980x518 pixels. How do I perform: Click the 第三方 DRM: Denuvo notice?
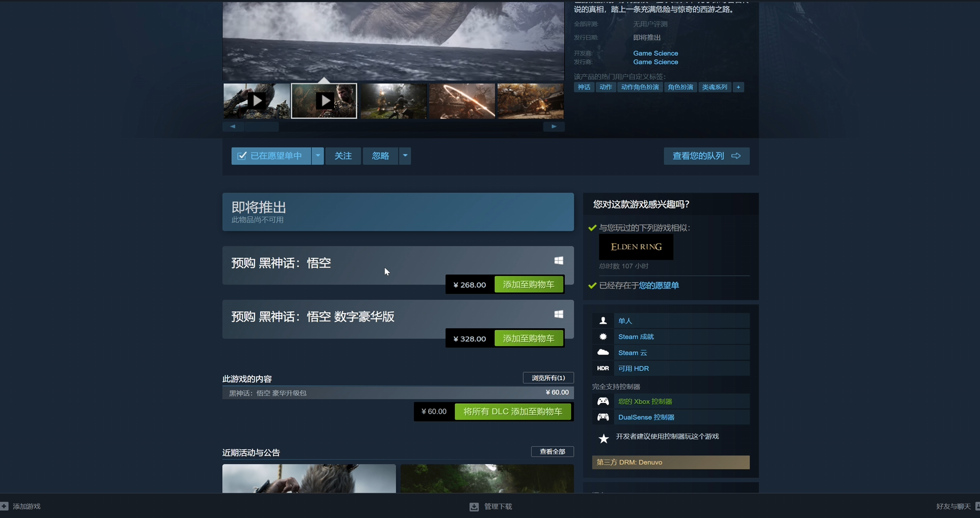[670, 462]
